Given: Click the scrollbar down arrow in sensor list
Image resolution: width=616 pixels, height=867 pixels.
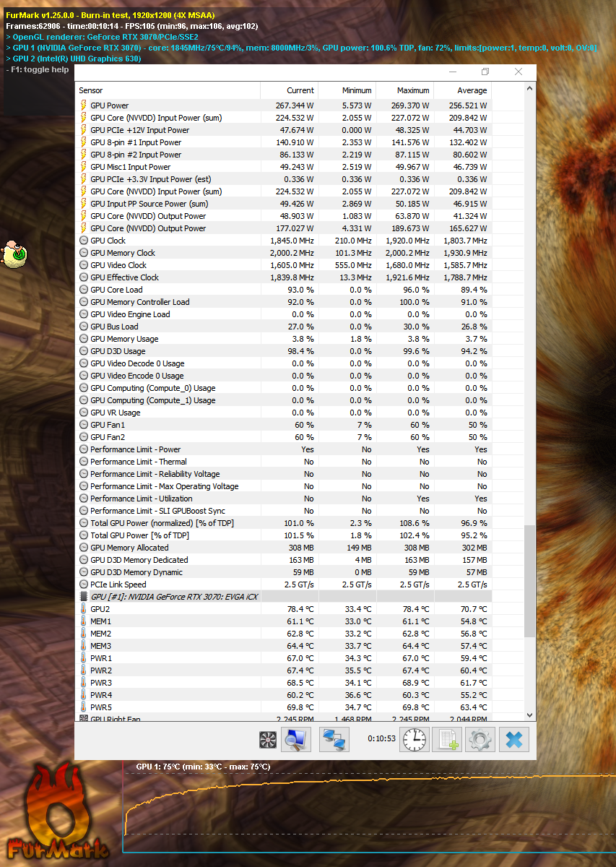Looking at the screenshot, I should point(529,715).
